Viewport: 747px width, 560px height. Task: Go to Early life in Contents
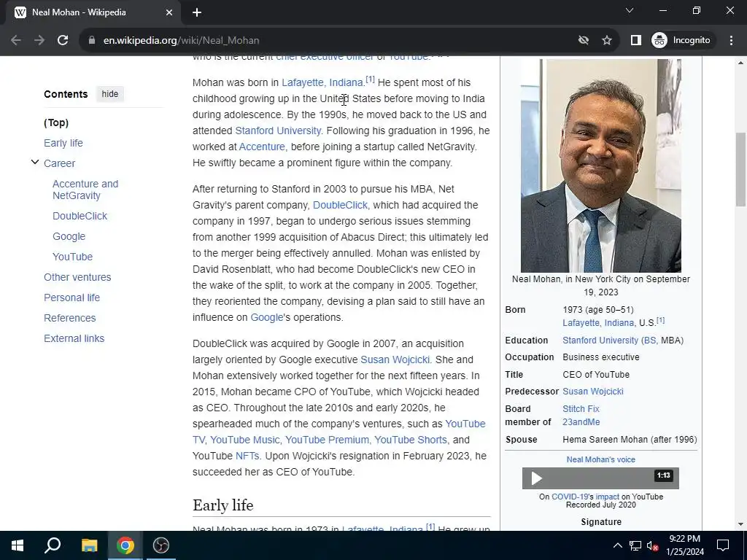(63, 143)
